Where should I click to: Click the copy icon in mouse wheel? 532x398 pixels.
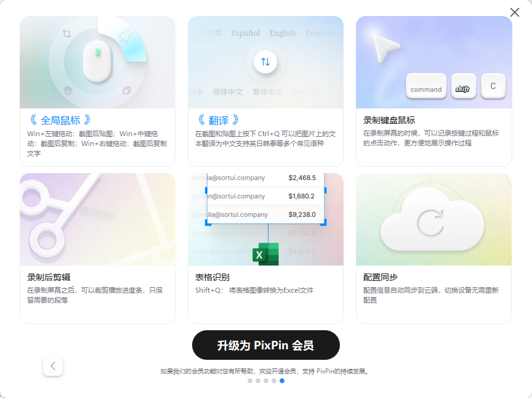coord(127,91)
